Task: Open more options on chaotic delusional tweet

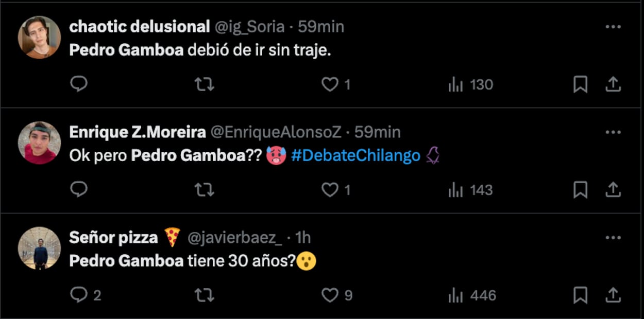Action: 613,27
